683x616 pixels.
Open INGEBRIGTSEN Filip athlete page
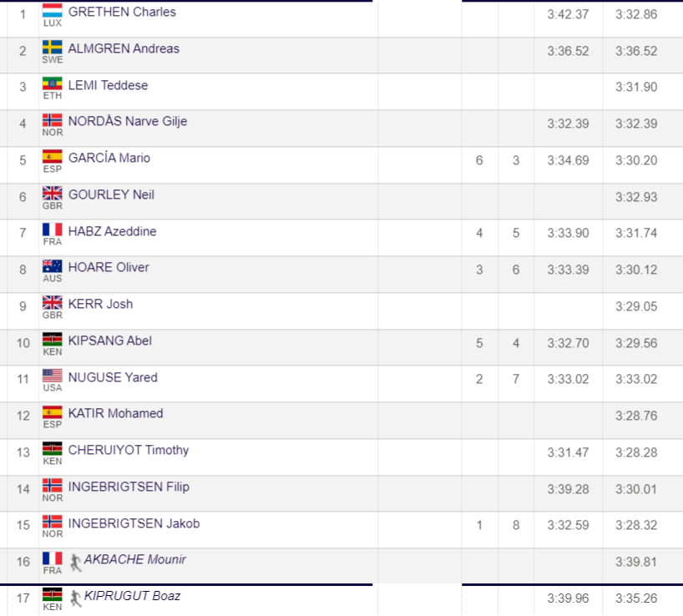[x=129, y=487]
